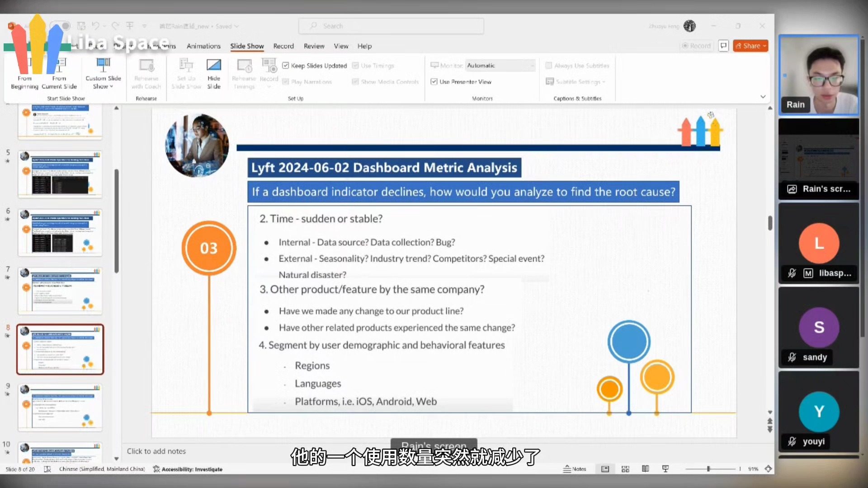Click the Record slide show ribbon button
The width and height of the screenshot is (868, 488).
269,74
